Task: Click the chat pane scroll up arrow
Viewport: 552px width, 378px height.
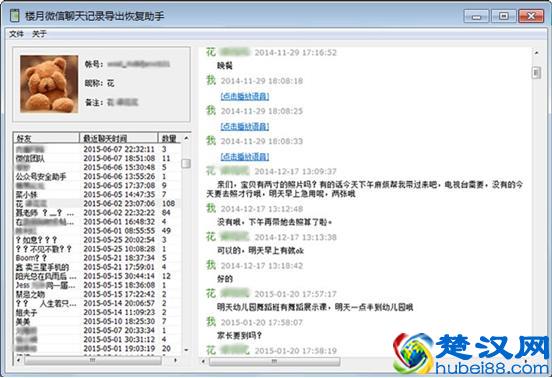Action: 537,53
